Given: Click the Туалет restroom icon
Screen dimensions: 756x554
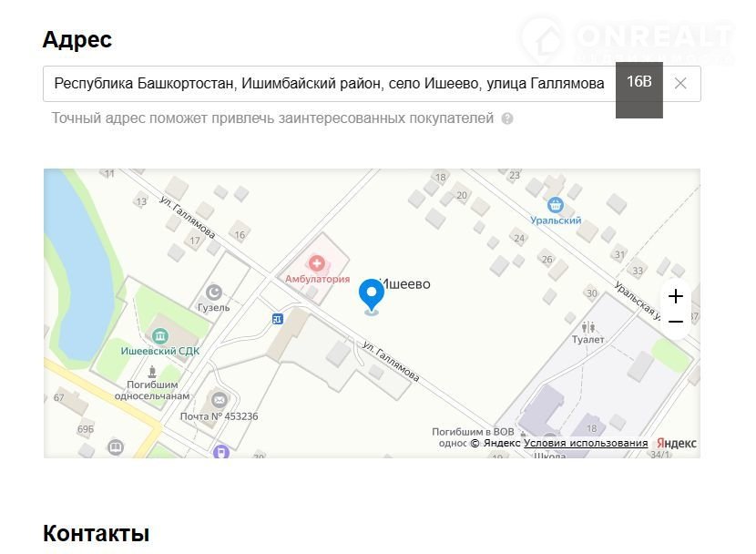Looking at the screenshot, I should click(x=588, y=324).
